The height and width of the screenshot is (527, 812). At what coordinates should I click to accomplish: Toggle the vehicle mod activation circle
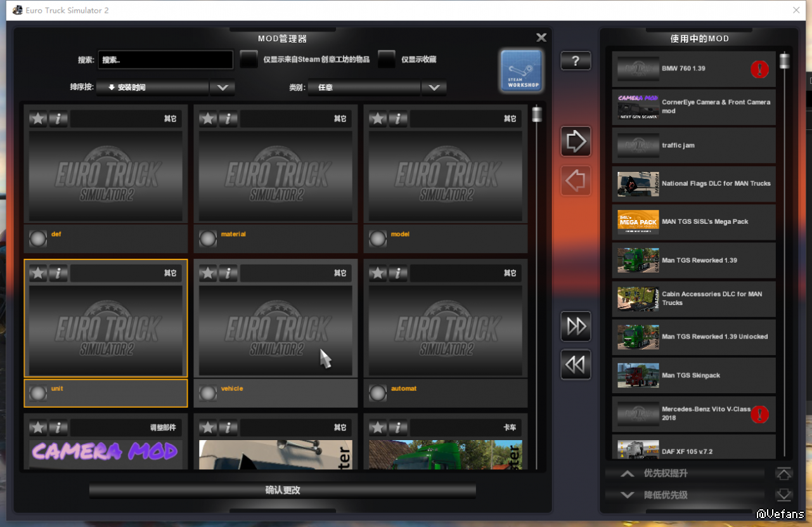tap(208, 393)
